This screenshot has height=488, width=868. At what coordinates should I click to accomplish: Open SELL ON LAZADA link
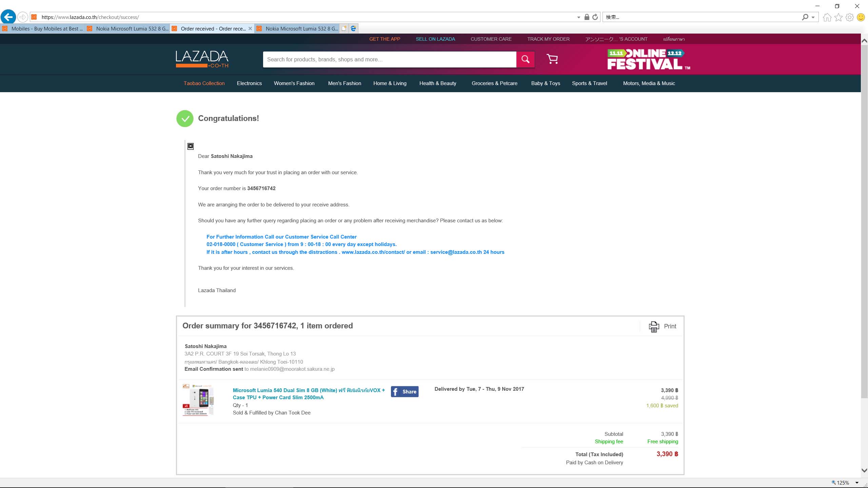(x=435, y=39)
